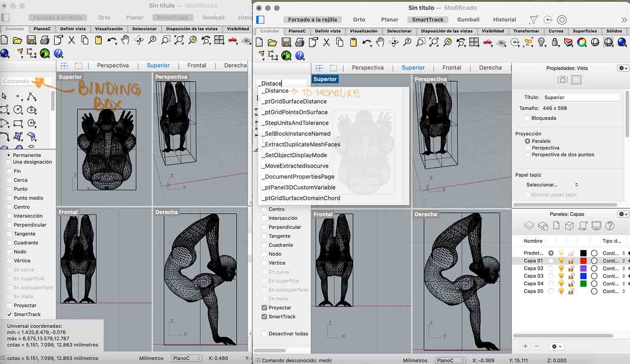Click Undo arrow icon in right window
Viewport: 630px width, 364px height.
tap(367, 42)
